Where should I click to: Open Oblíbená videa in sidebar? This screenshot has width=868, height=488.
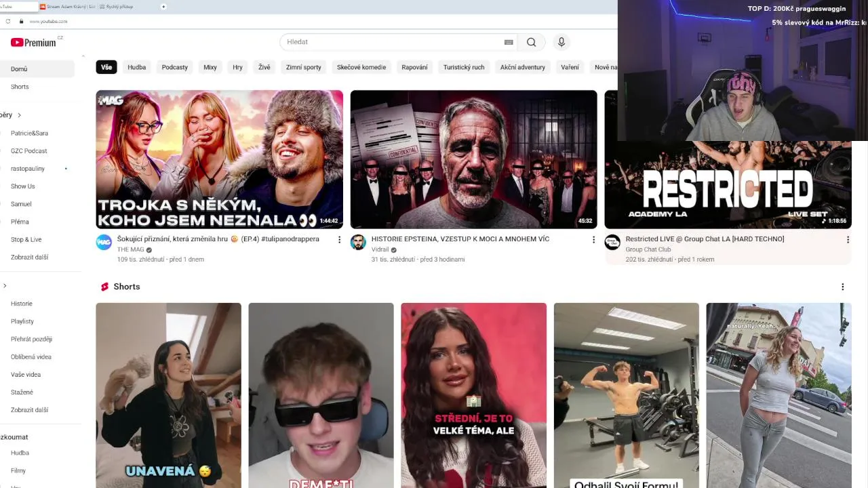click(31, 357)
